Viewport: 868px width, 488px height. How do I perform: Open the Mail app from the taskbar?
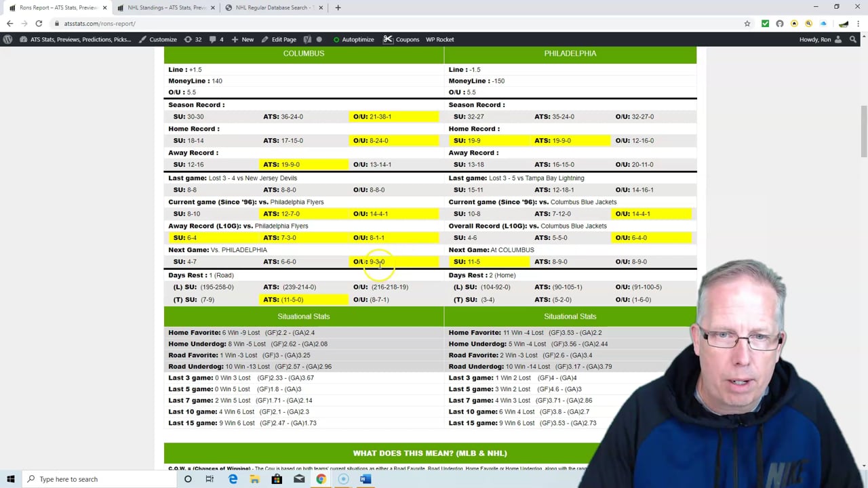point(299,479)
